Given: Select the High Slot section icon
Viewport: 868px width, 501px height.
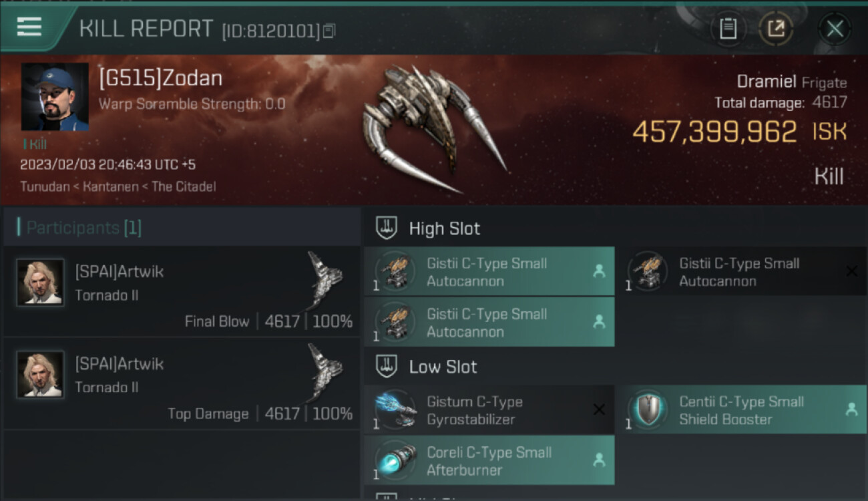Looking at the screenshot, I should coord(387,228).
